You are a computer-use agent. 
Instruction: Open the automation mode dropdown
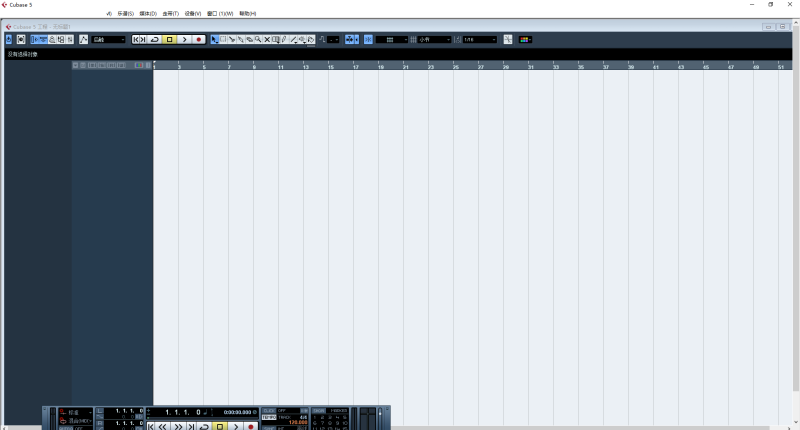pyautogui.click(x=109, y=39)
